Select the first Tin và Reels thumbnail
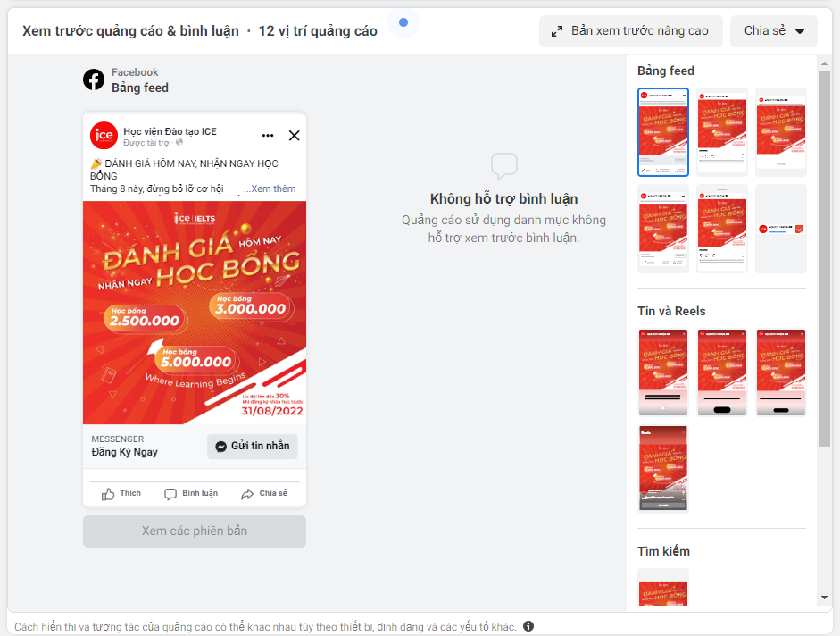The image size is (840, 636). pyautogui.click(x=663, y=372)
